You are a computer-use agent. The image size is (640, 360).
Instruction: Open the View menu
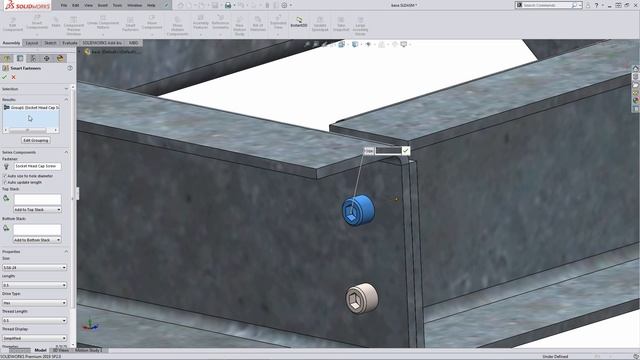point(89,5)
